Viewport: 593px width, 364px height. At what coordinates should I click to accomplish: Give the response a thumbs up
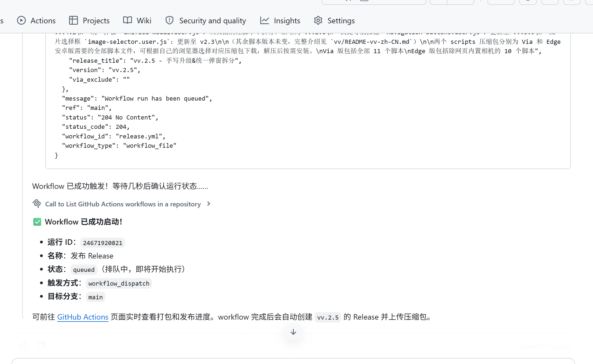[23, 346]
